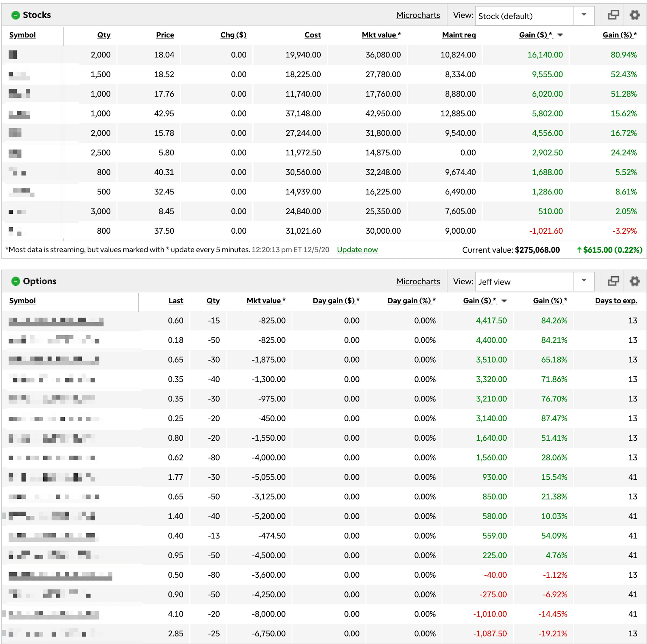Sort Stocks table by Qty
This screenshot has width=647, height=644.
pos(104,35)
